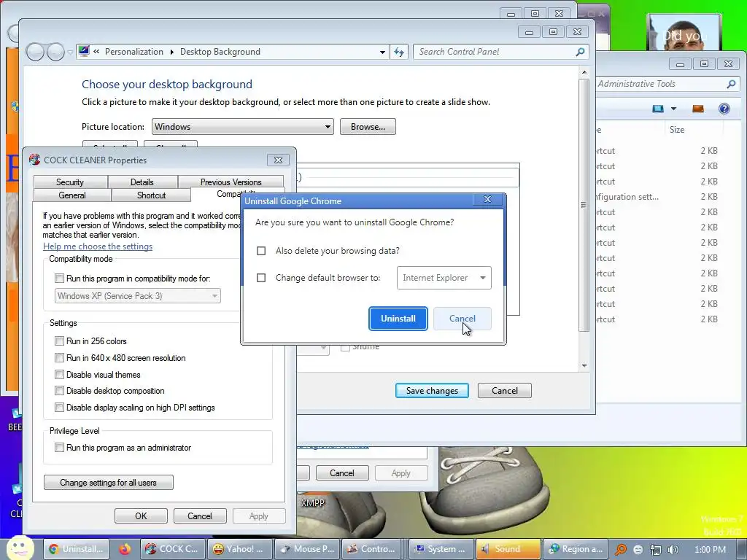The width and height of the screenshot is (747, 560).
Task: Click OK in COCK CLEANER Properties
Action: click(x=141, y=516)
